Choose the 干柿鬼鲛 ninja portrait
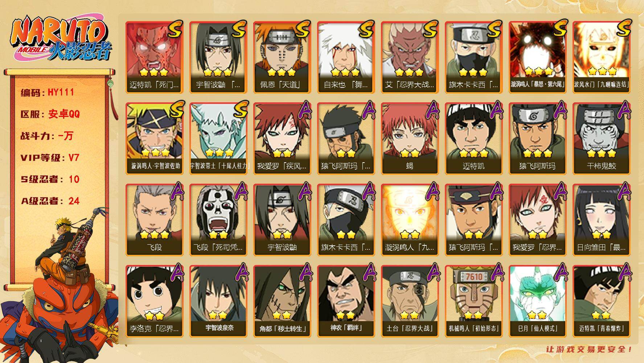This screenshot has width=644, height=363. [601, 138]
